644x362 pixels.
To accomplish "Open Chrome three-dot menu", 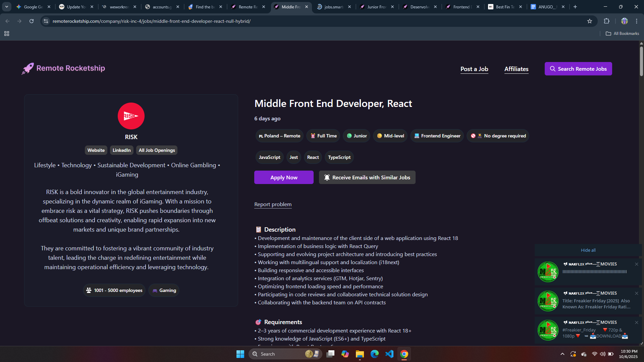I will [x=636, y=21].
